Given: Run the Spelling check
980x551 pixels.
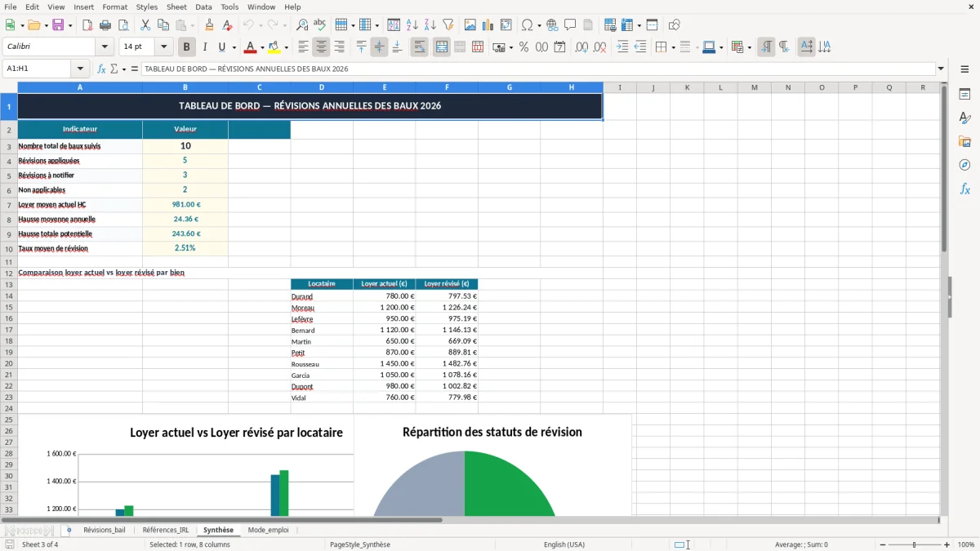Looking at the screenshot, I should point(320,25).
